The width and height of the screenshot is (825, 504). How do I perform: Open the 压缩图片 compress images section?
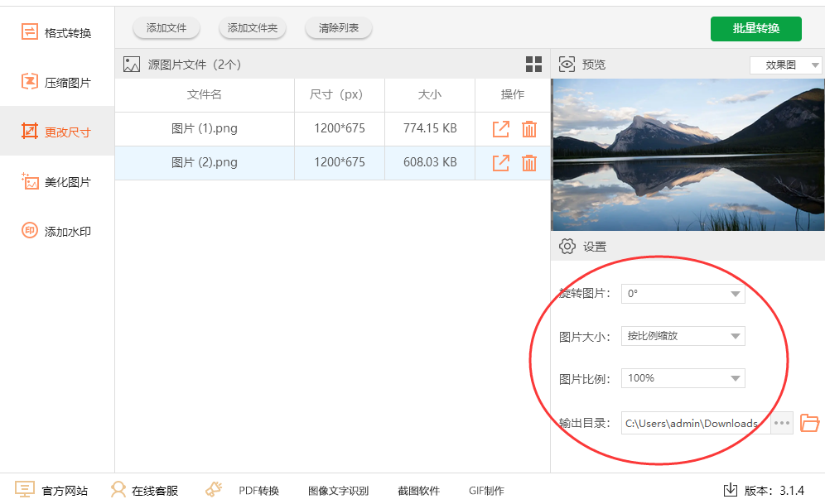[x=57, y=82]
